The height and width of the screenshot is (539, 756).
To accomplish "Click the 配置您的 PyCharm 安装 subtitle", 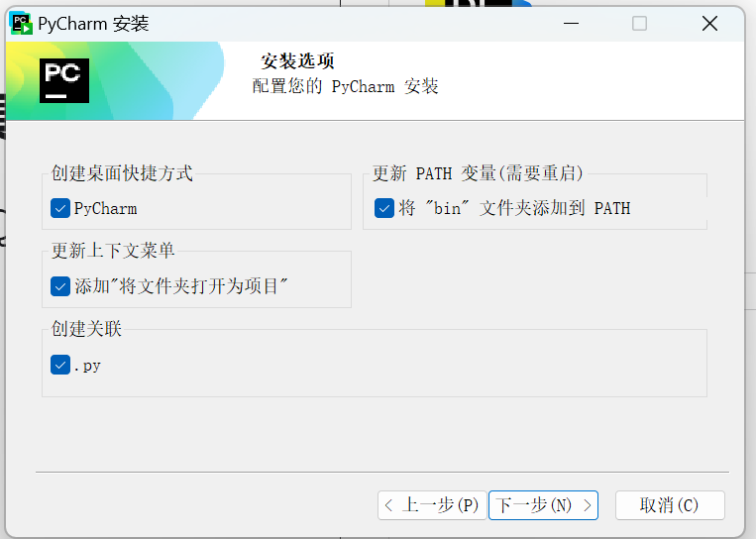I will 345,87.
